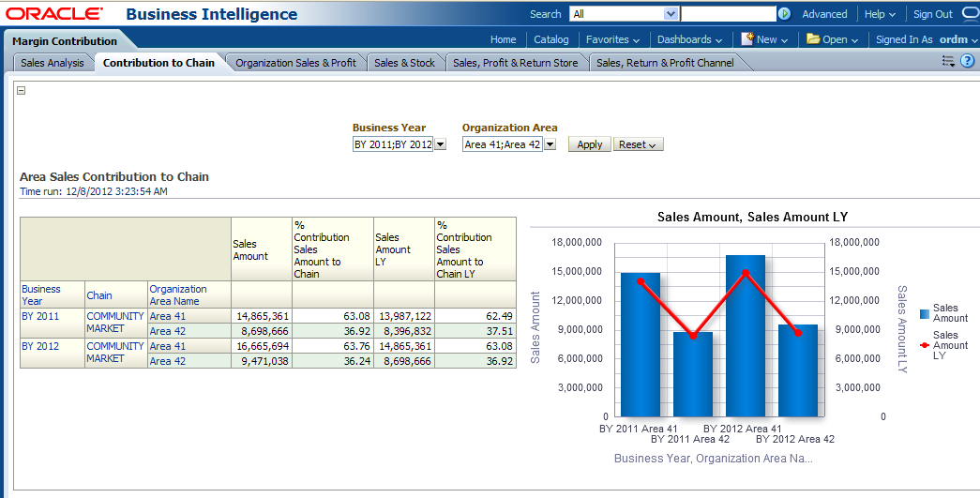The width and height of the screenshot is (980, 498).
Task: Expand the Business Year dropdown
Action: [441, 144]
